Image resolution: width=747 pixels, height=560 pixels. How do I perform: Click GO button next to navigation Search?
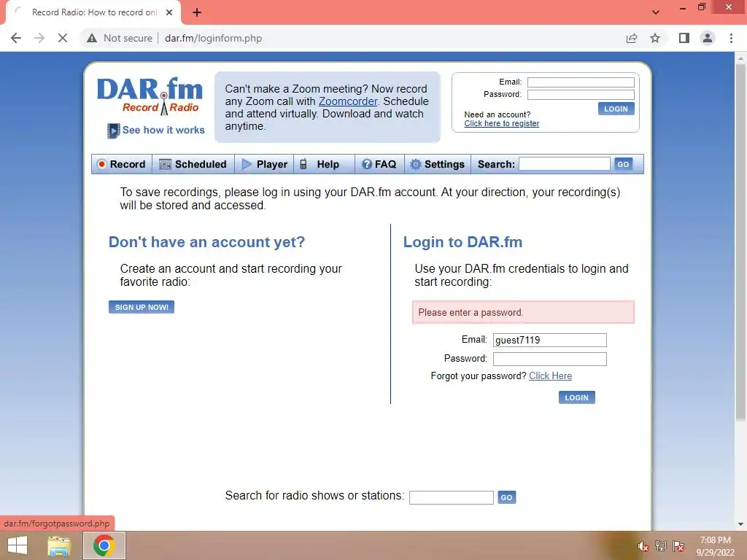(623, 164)
